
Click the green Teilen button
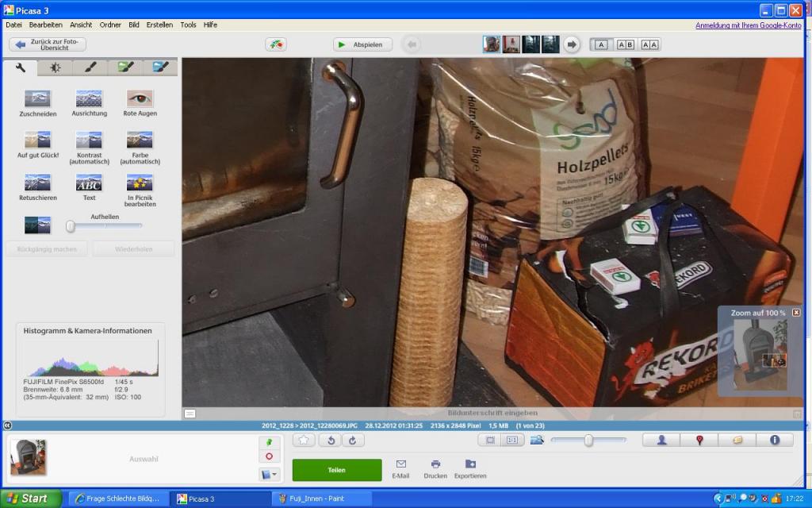tap(336, 470)
